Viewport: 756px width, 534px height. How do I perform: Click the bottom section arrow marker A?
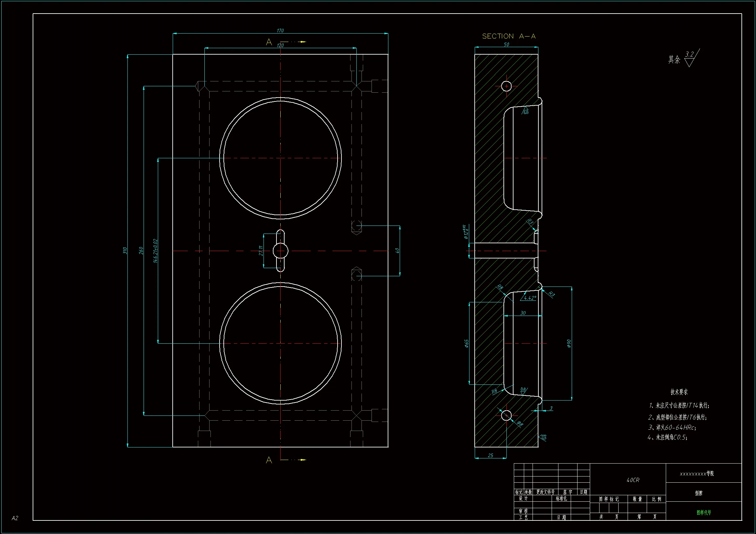pyautogui.click(x=269, y=460)
